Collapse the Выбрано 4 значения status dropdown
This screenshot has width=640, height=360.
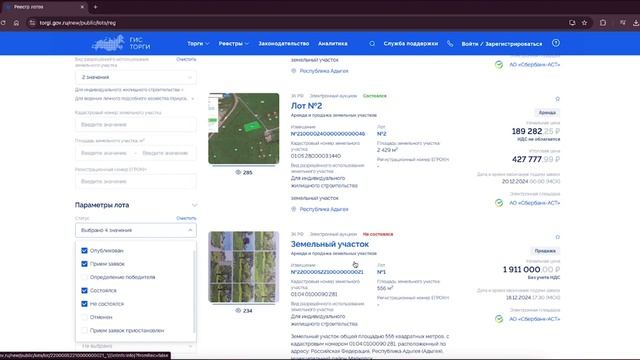[x=136, y=230]
